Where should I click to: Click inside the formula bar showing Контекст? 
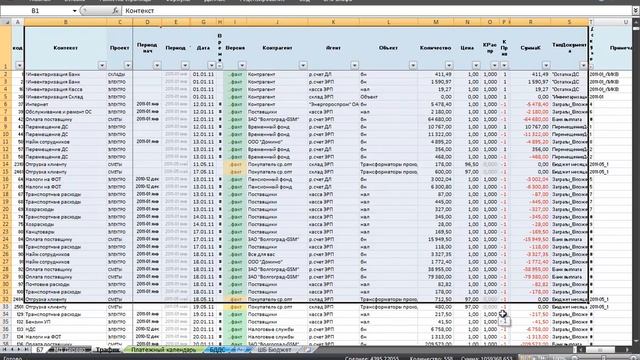click(x=376, y=11)
